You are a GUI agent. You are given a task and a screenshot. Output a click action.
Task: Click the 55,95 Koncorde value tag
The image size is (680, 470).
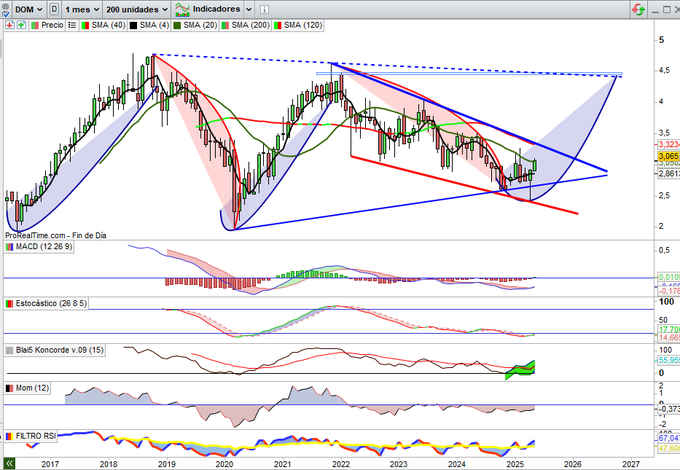(x=668, y=360)
